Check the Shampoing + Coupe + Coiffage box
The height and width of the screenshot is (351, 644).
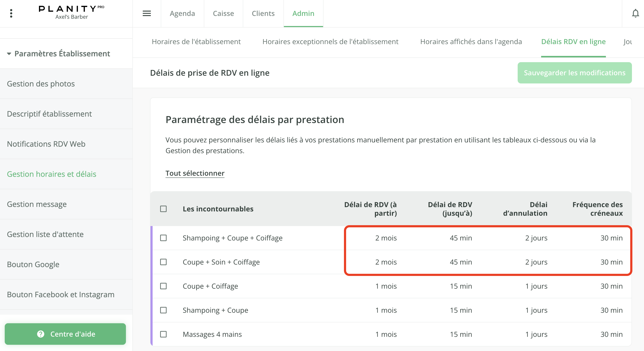(x=163, y=238)
